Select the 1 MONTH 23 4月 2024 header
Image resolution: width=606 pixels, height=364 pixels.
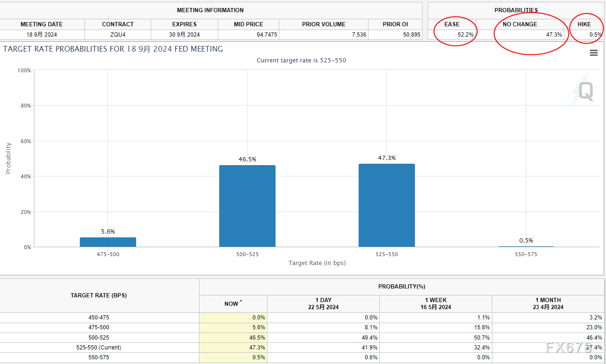(x=548, y=303)
